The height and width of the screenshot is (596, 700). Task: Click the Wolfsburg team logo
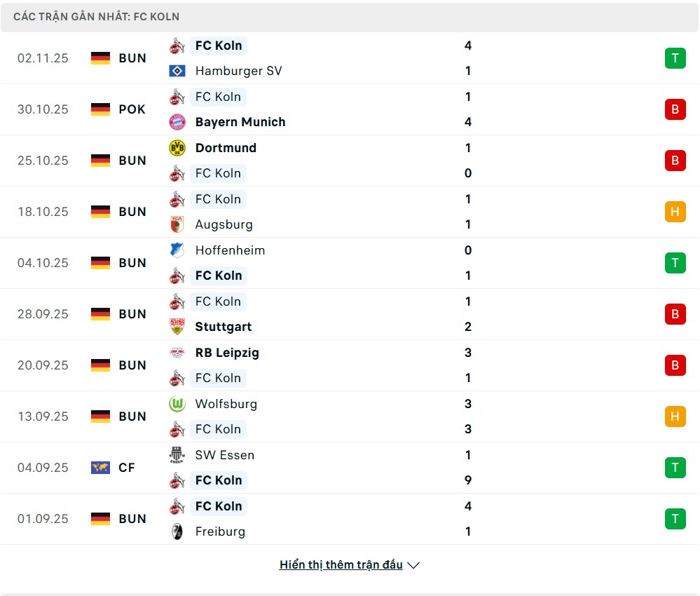(177, 404)
